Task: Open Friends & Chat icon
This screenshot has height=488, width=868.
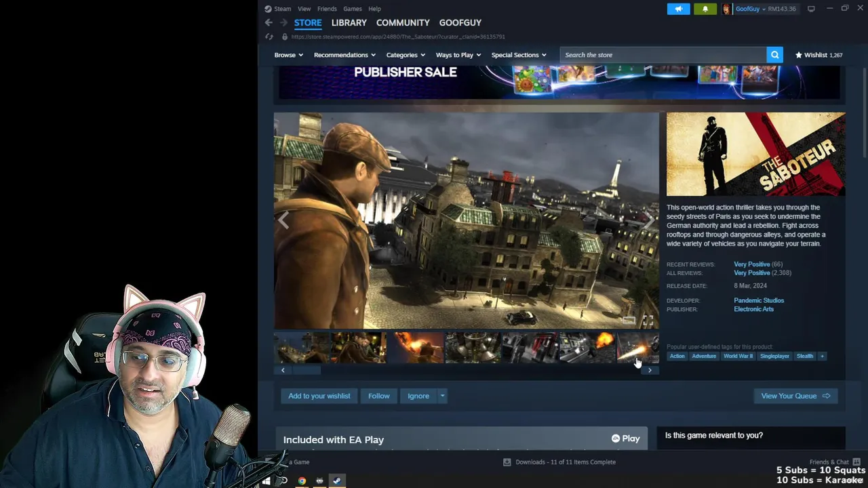Action: pos(856,462)
